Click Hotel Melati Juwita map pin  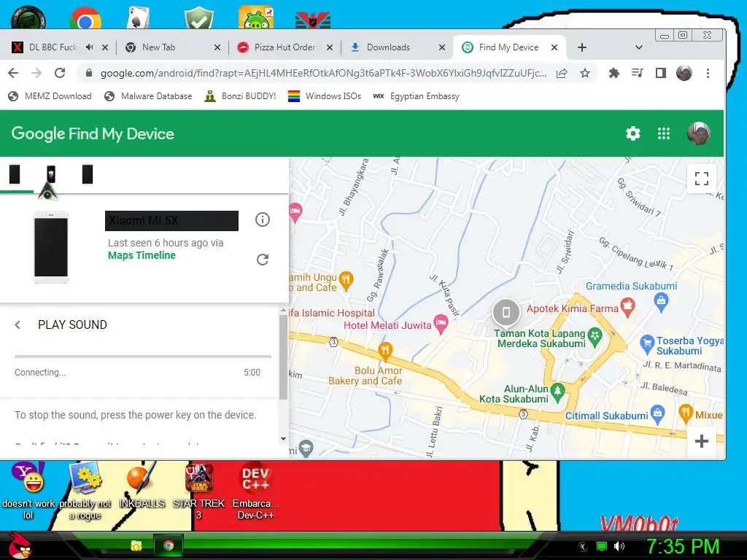coord(441,324)
